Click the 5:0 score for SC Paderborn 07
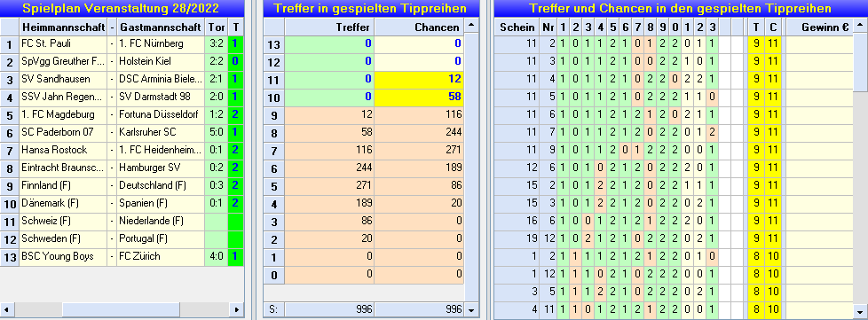 point(217,132)
